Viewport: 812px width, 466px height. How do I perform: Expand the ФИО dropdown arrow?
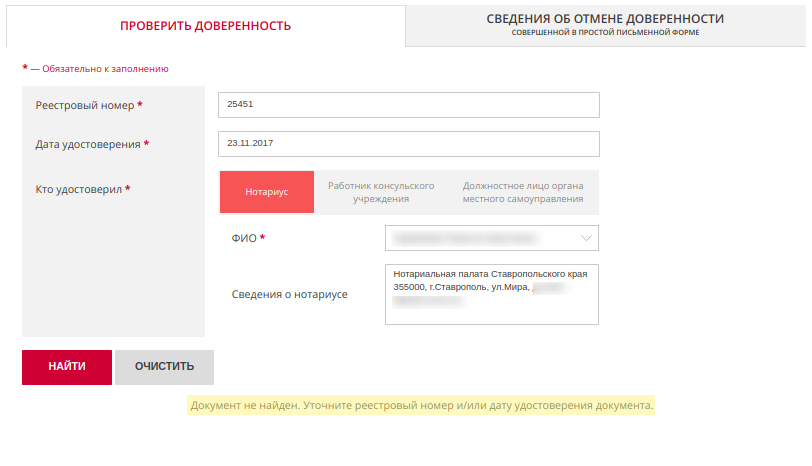coord(586,238)
